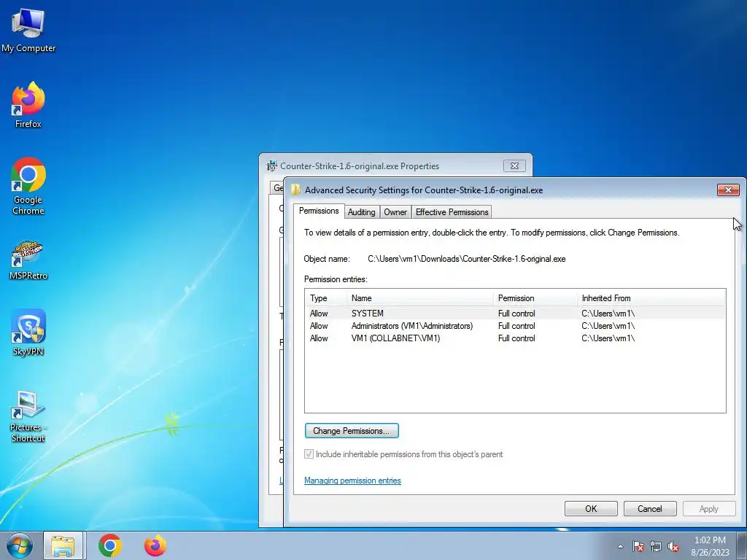Viewport: 747px width, 560px height.
Task: Click the Inherited From column header
Action: pos(651,298)
